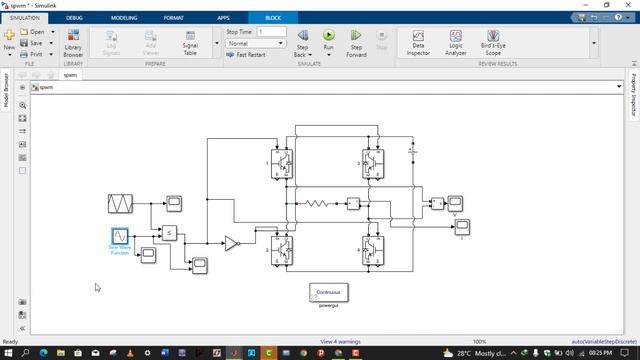Switch to the APPS tab
Viewport: 640px width, 360px height.
tap(223, 18)
